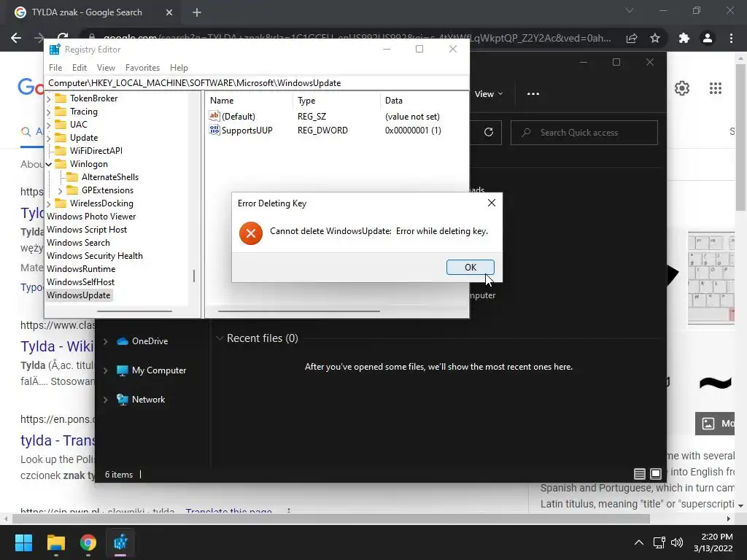Select the WindowsUpdate key
Screen dimensions: 747x560
(79, 295)
